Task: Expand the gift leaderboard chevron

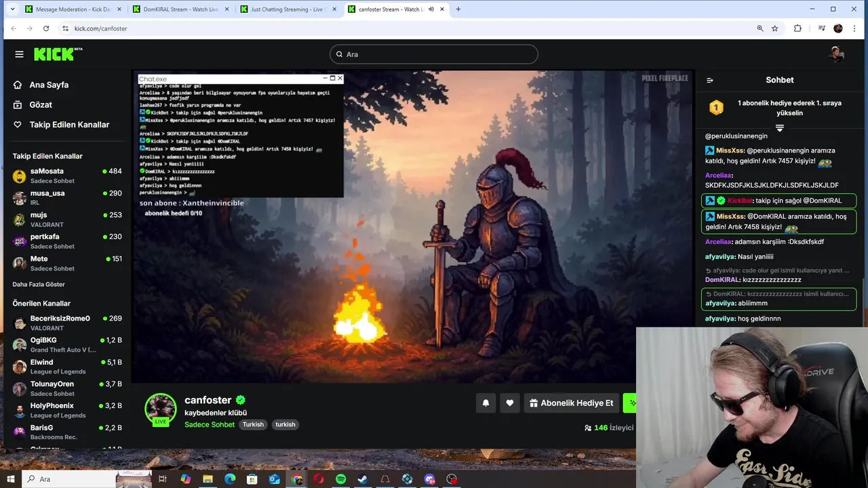Action: point(780,128)
